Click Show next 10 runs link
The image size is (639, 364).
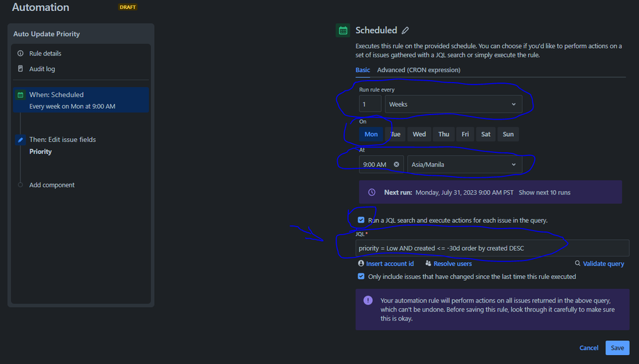544,193
